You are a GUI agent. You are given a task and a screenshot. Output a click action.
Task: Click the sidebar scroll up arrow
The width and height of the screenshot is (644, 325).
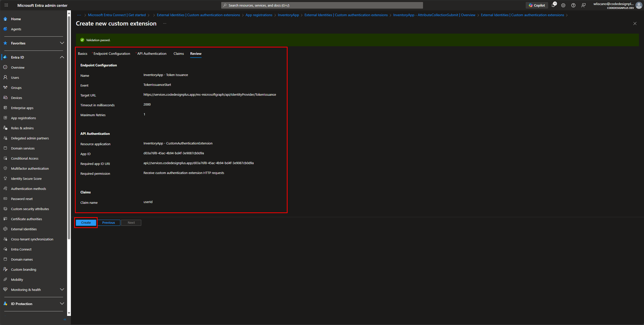[69, 13]
